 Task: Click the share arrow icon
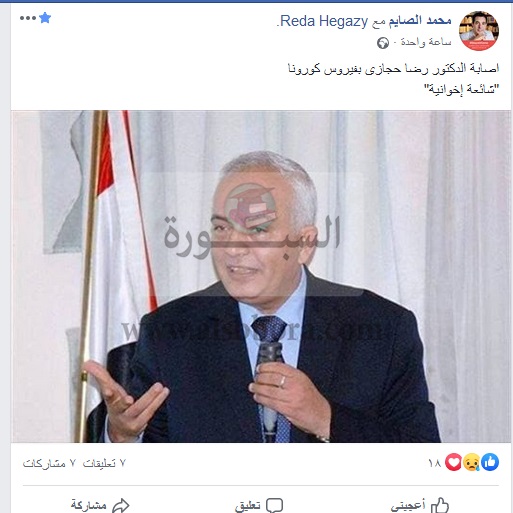(121, 505)
